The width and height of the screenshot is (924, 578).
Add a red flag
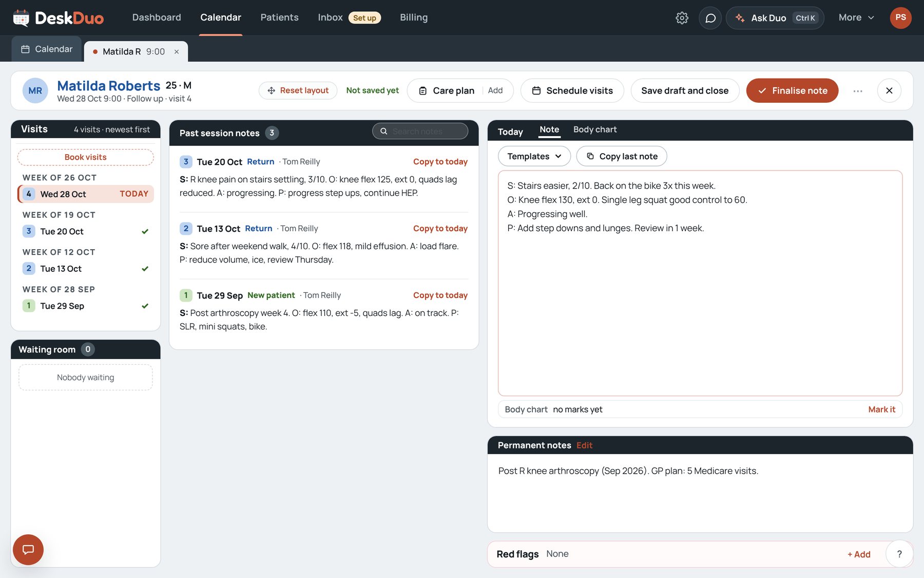[859, 554]
